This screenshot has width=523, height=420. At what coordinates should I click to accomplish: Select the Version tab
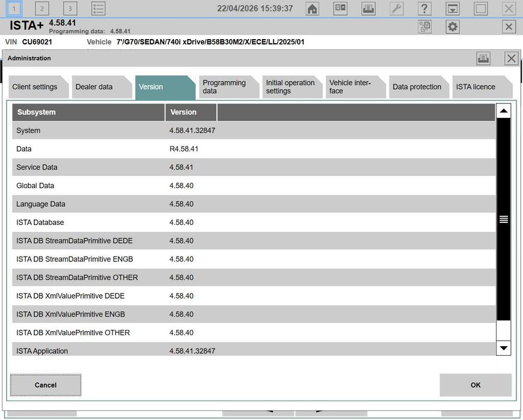[165, 87]
